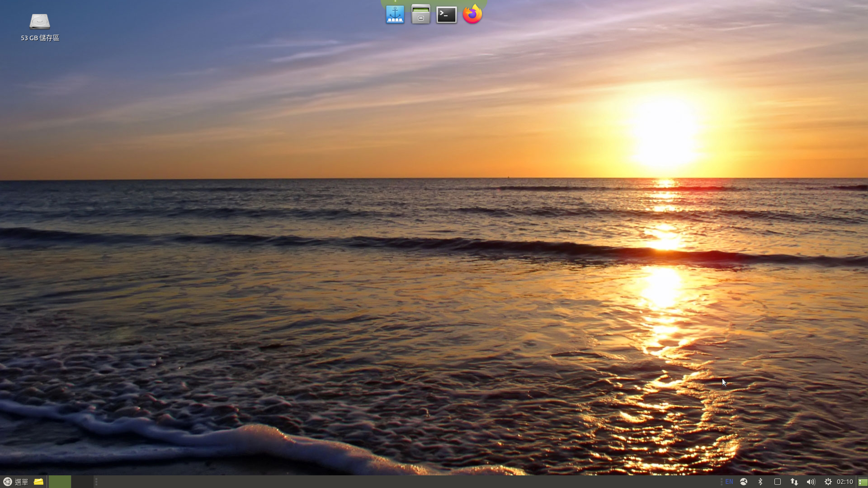868x488 pixels.
Task: Click the round accessibility tray icon
Action: (x=744, y=482)
